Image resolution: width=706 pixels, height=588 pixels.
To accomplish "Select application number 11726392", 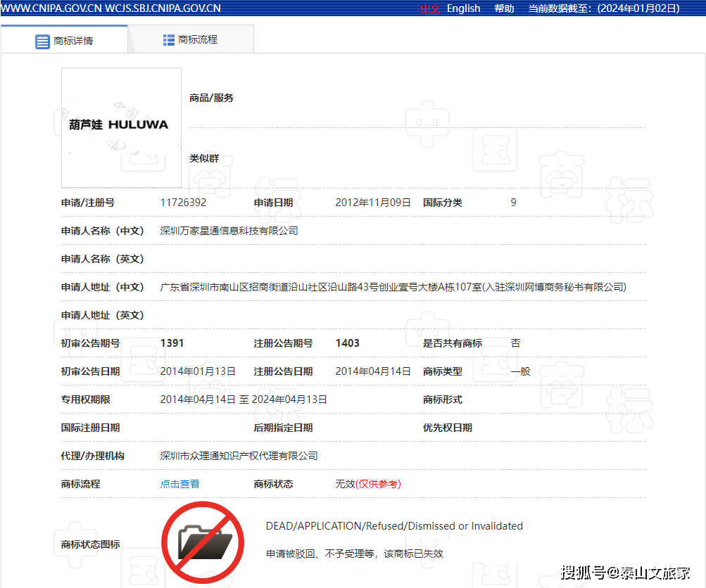I will point(183,203).
